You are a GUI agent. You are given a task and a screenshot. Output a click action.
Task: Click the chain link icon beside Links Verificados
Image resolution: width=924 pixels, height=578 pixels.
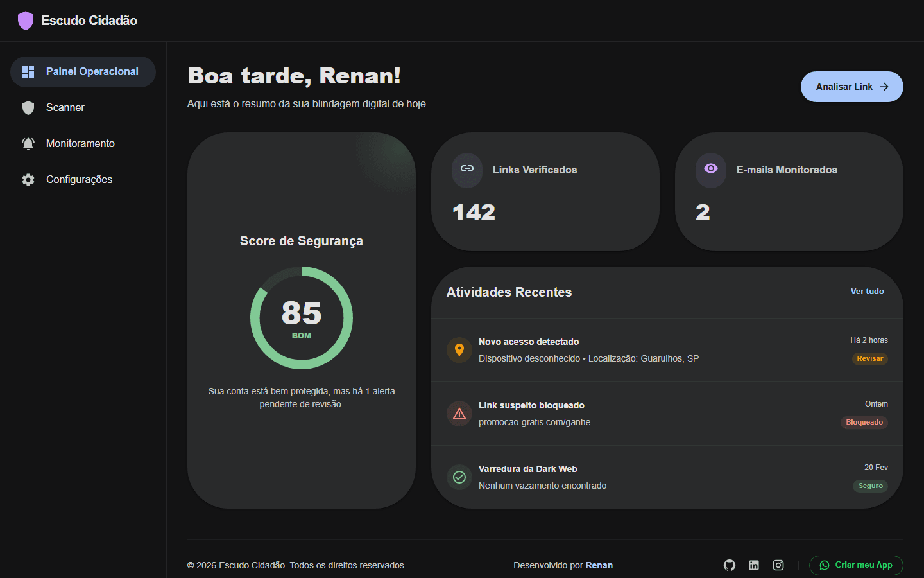point(467,169)
